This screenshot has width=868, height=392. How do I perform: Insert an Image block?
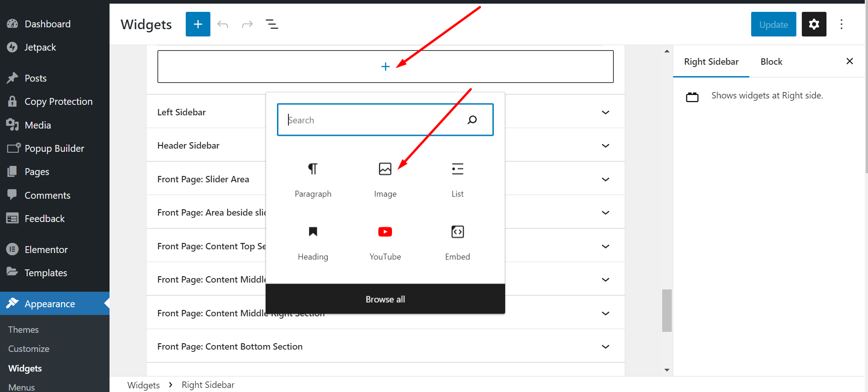point(385,170)
